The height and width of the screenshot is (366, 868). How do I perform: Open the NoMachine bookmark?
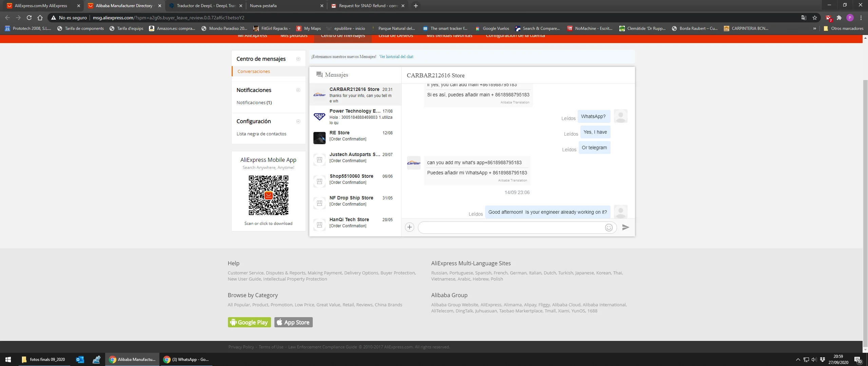point(590,28)
